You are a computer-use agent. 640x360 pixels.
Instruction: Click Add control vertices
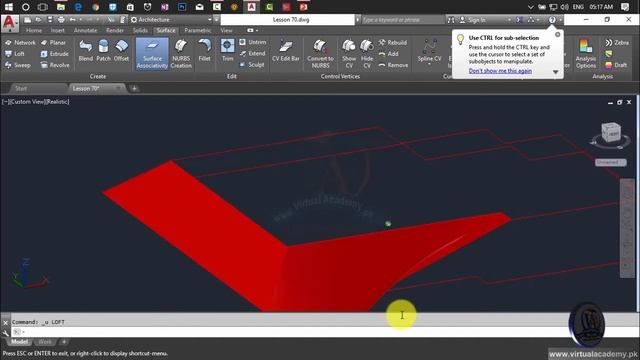coord(389,54)
